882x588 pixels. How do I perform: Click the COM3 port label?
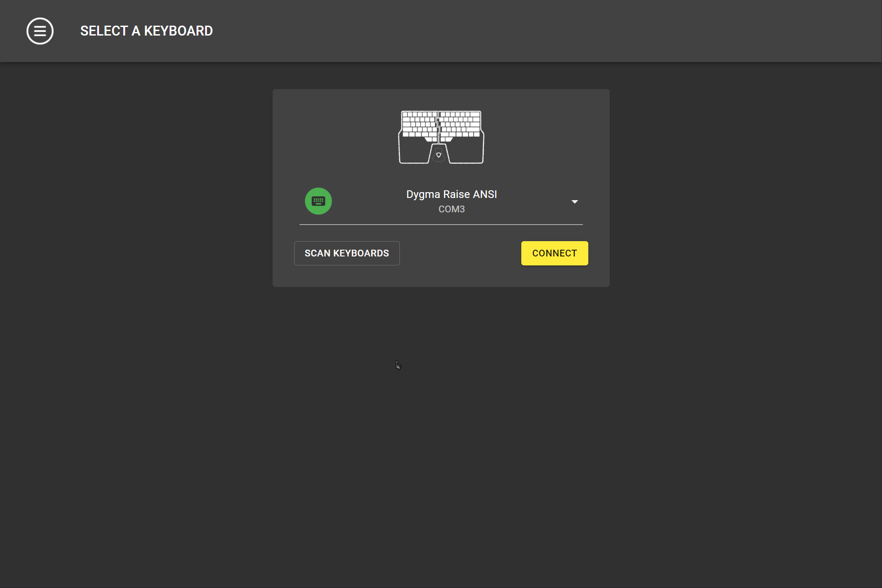(x=452, y=209)
